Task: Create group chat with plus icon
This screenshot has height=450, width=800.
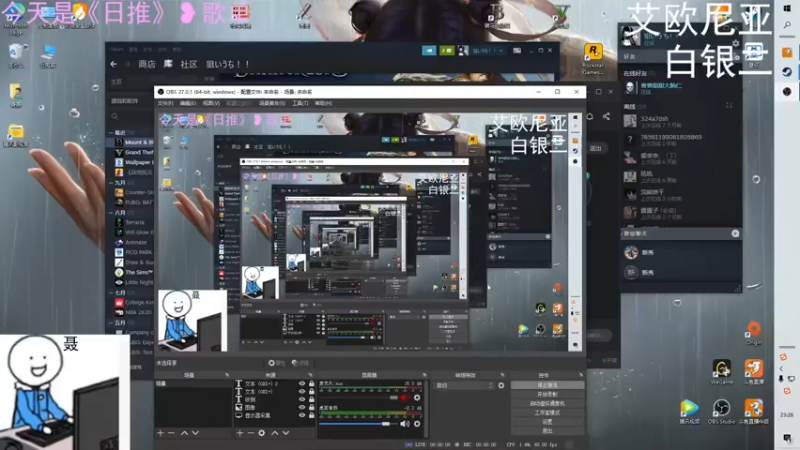Action: 735,234
